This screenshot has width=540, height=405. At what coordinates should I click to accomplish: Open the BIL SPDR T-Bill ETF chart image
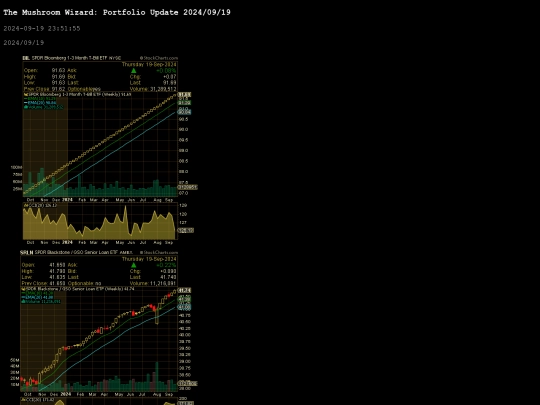click(103, 150)
